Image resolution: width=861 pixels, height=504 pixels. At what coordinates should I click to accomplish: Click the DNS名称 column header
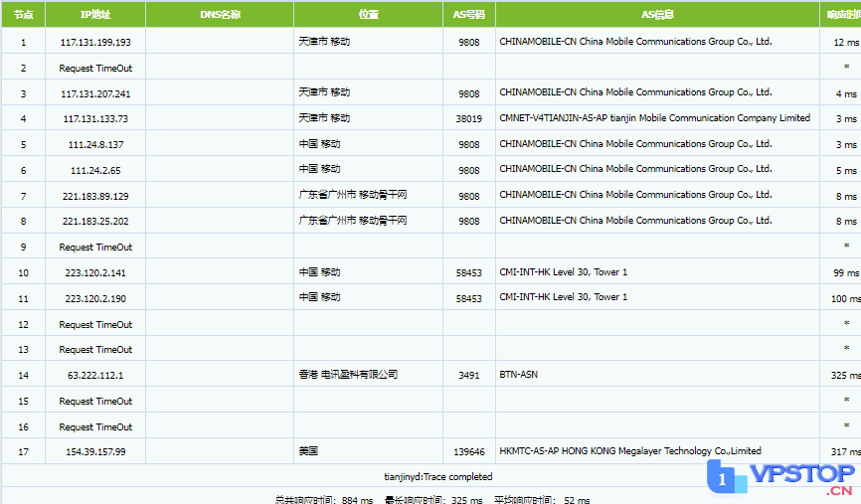point(220,14)
